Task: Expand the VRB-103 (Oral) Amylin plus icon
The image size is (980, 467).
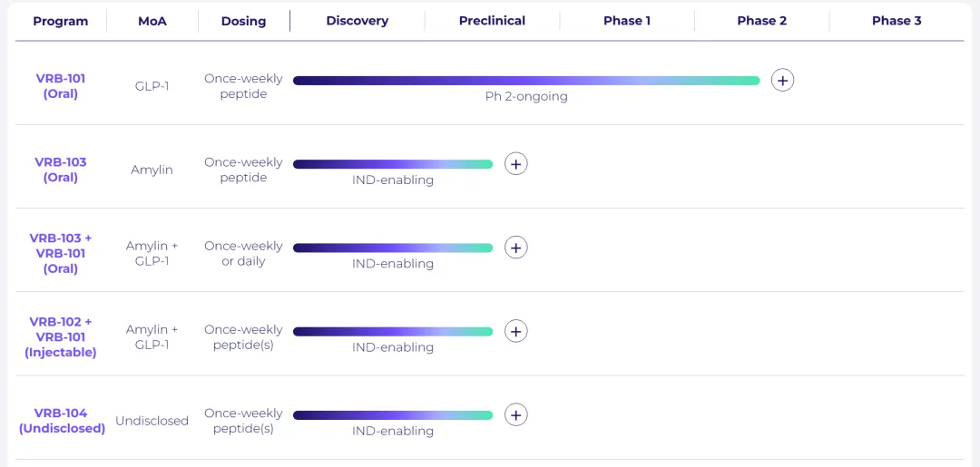Action: (x=515, y=164)
